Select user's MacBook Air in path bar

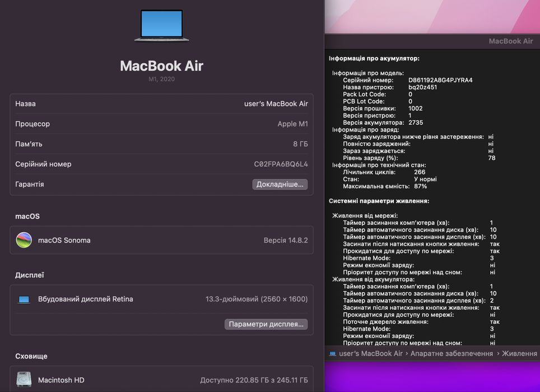click(371, 353)
